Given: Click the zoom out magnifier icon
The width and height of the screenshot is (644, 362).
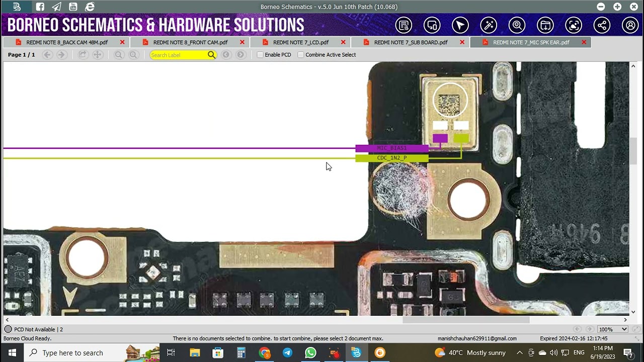Looking at the screenshot, I should point(119,55).
